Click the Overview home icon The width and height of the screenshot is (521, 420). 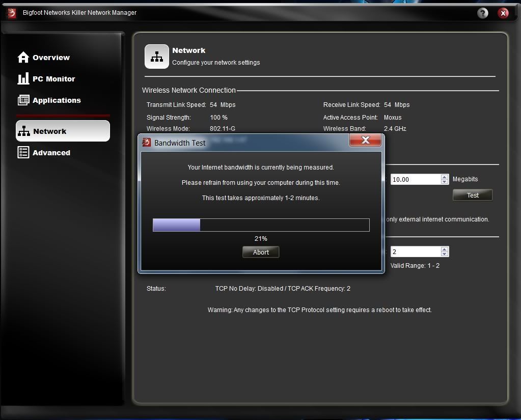[23, 57]
